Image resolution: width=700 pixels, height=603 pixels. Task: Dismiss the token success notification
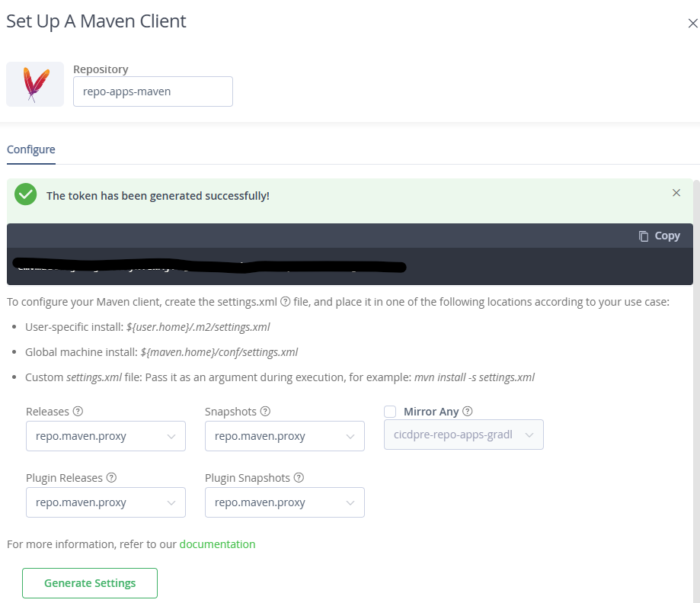[x=676, y=193]
